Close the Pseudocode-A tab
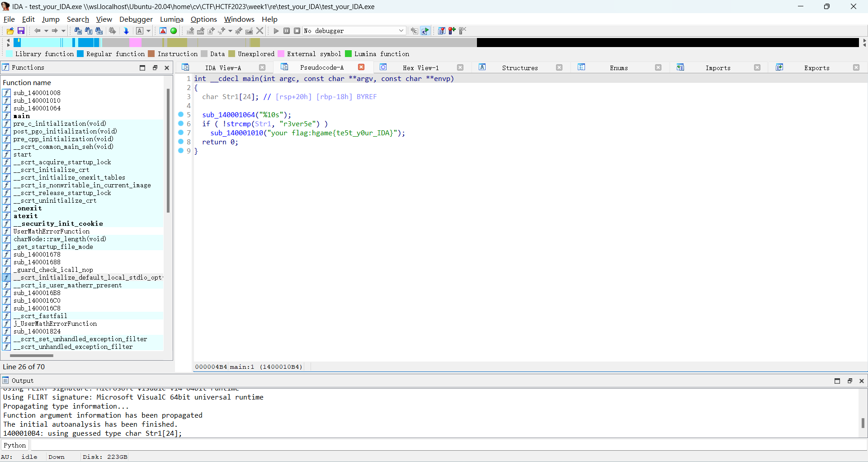This screenshot has width=868, height=462. pos(361,67)
